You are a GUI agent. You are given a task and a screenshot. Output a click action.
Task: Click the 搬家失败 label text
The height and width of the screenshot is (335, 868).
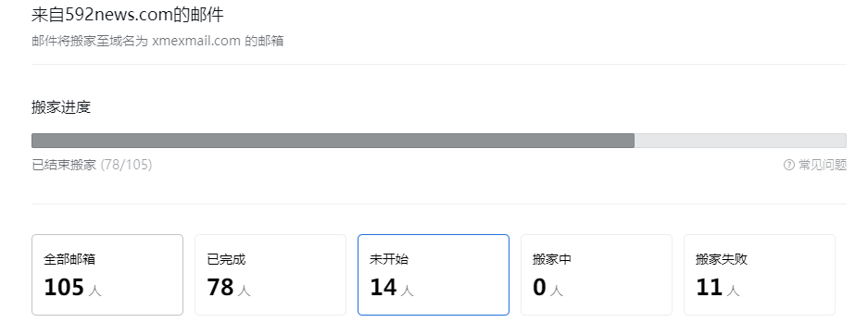tap(722, 259)
